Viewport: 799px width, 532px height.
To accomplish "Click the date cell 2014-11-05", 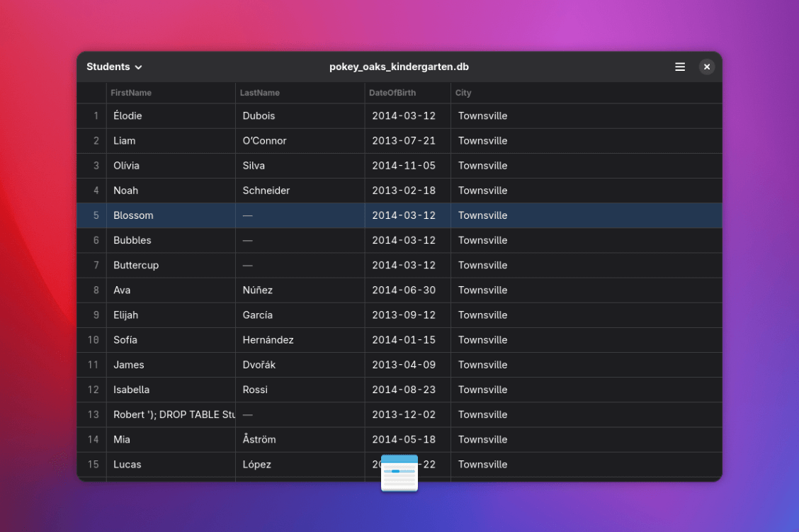I will point(404,166).
